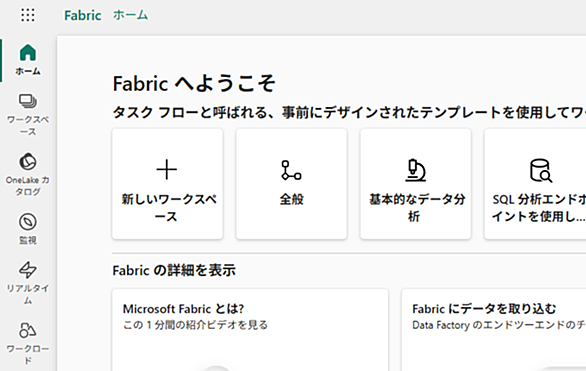Image resolution: width=586 pixels, height=371 pixels.
Task: Open the app launcher grid icon
Action: [x=28, y=15]
